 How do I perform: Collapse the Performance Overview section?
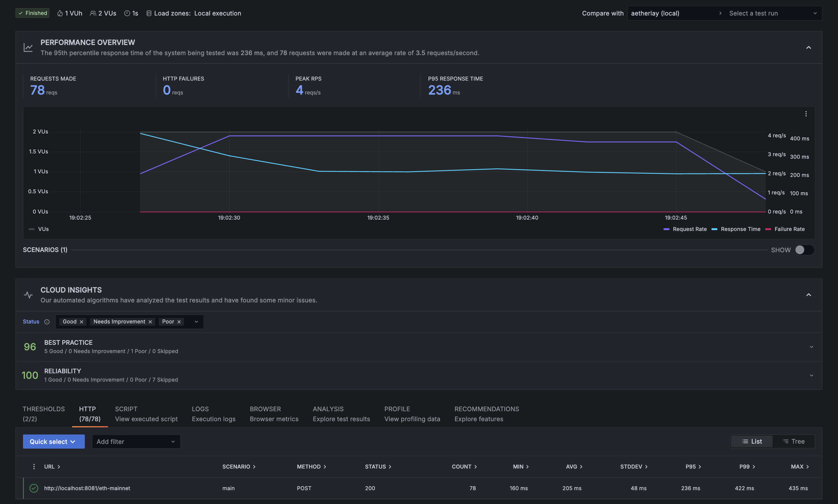pos(808,48)
